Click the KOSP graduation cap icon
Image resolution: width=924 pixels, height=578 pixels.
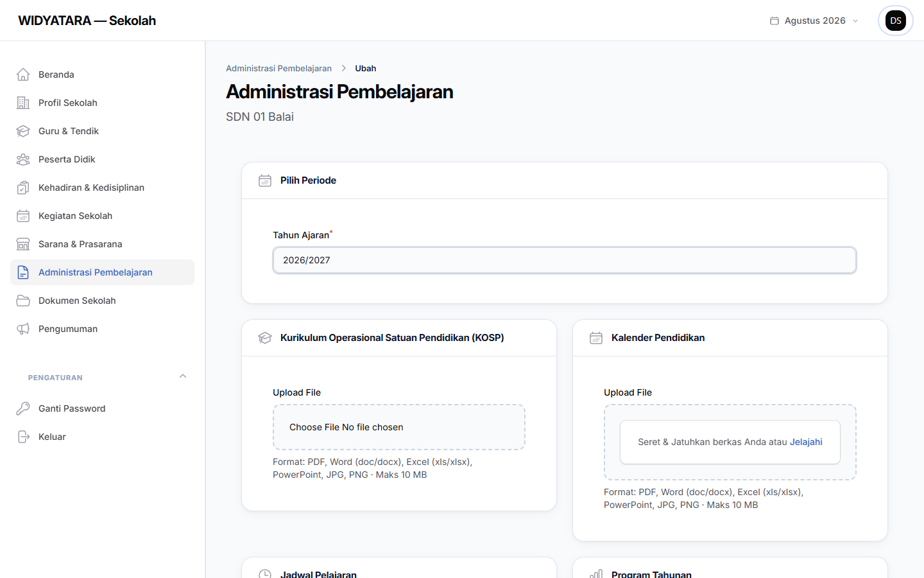click(x=265, y=338)
